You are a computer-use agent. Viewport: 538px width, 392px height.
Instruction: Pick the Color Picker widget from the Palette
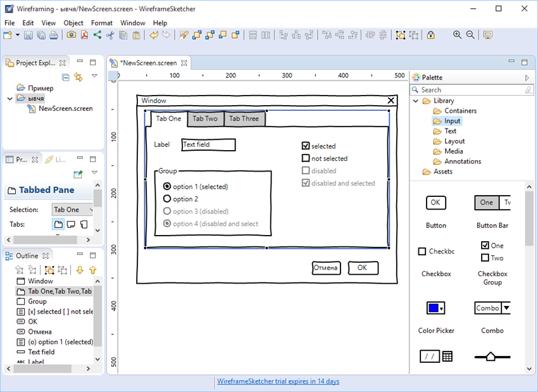coord(436,317)
